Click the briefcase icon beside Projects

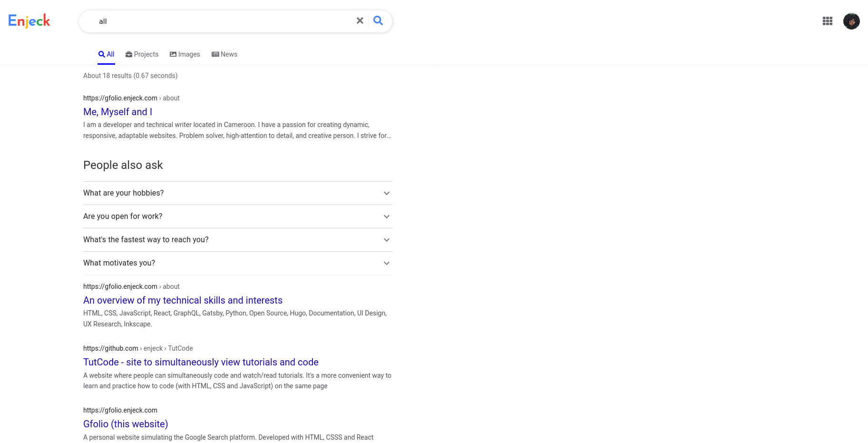click(x=128, y=55)
